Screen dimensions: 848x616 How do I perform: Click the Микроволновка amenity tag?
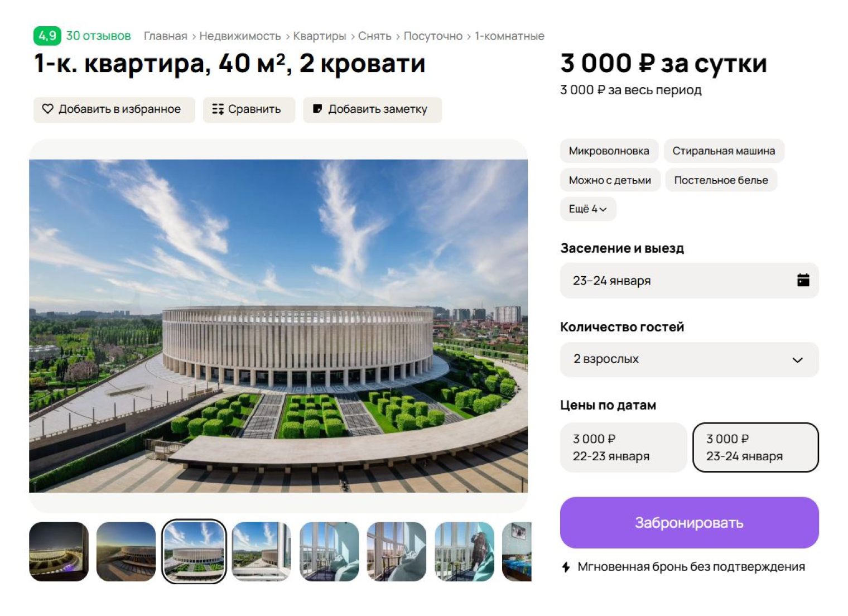[x=609, y=151]
